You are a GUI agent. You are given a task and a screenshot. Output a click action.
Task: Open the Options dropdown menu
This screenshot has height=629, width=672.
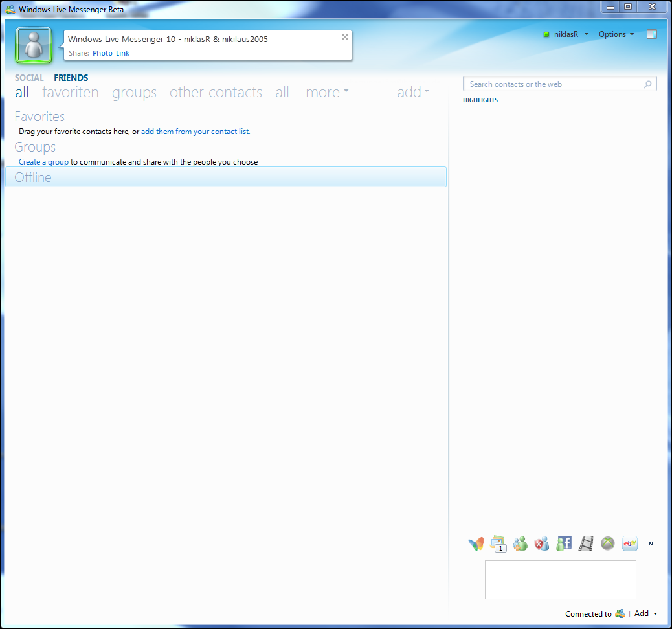click(x=616, y=34)
